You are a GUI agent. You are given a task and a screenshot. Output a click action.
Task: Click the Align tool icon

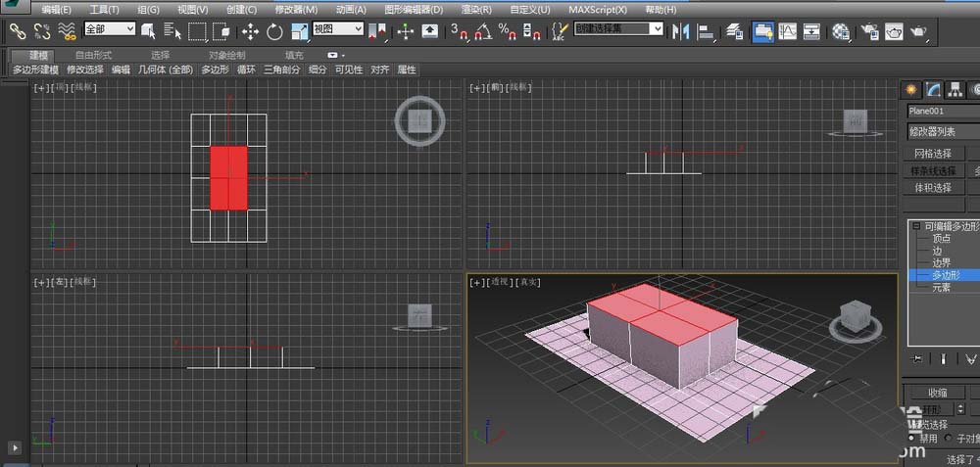point(705,31)
